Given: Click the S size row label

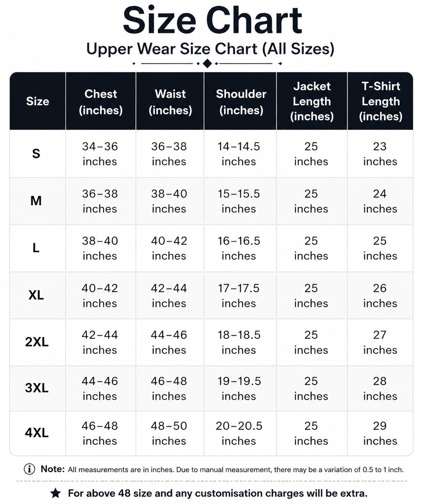Looking at the screenshot, I should tap(36, 154).
